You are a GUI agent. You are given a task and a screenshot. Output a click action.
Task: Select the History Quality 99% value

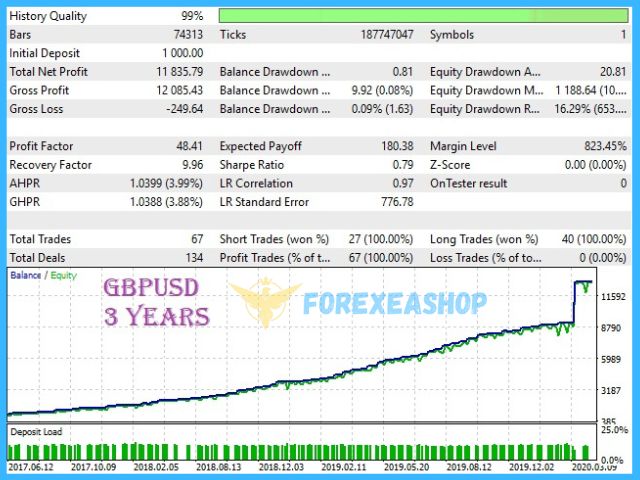click(192, 16)
